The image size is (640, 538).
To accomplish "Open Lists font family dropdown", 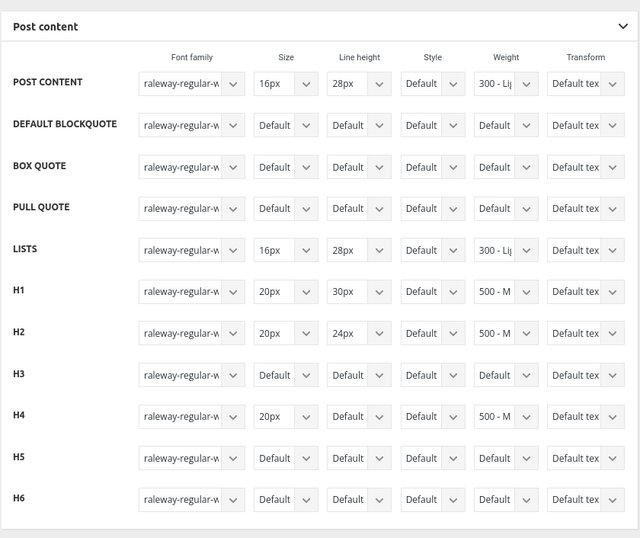I will (x=192, y=250).
